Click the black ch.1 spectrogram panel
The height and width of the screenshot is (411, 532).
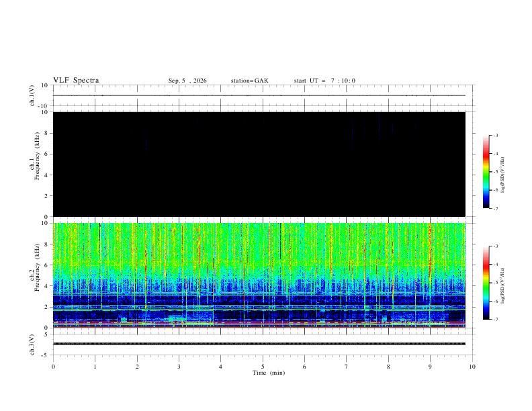tap(259, 164)
